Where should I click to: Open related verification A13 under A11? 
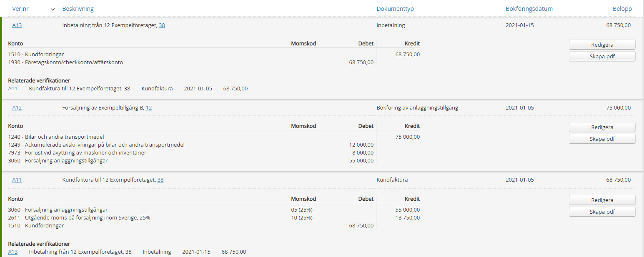[13, 252]
